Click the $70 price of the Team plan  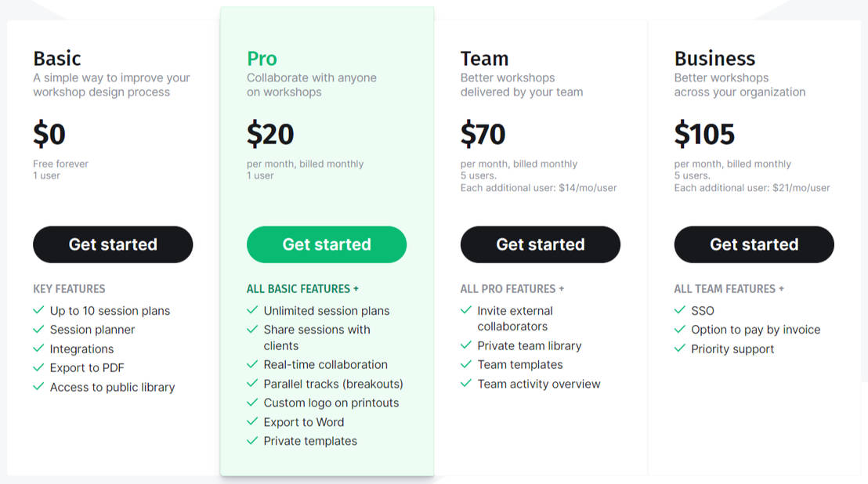[x=483, y=134]
